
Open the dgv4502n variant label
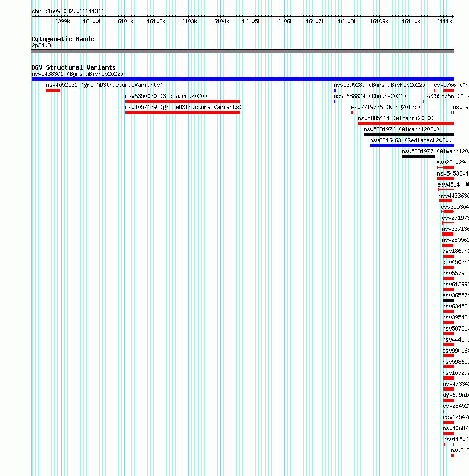pyautogui.click(x=456, y=263)
